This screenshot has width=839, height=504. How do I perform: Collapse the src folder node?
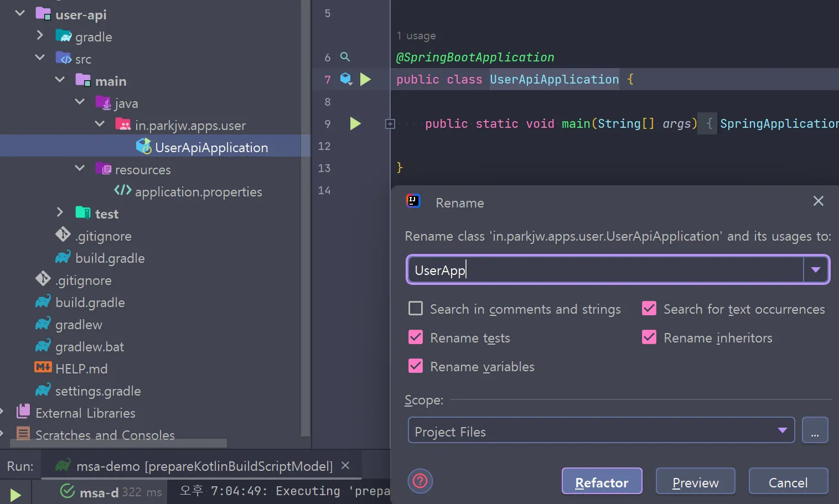(x=40, y=57)
